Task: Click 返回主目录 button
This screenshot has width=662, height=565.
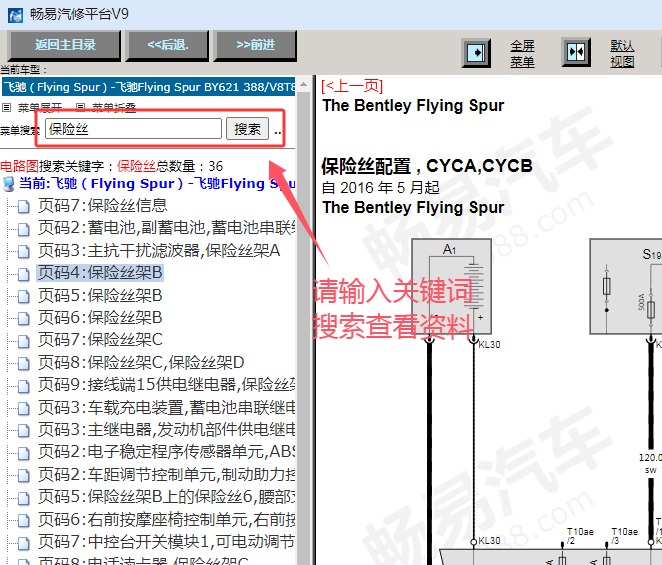Action: 64,45
